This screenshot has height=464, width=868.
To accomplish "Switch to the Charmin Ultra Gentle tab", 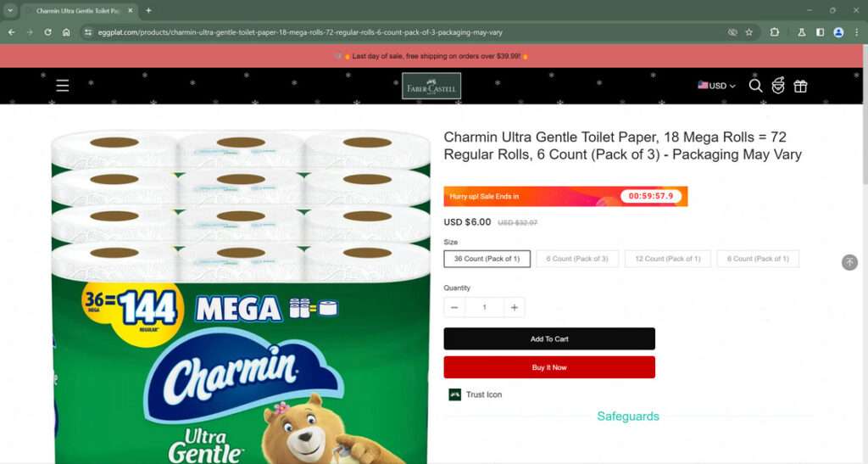I will 77,10.
